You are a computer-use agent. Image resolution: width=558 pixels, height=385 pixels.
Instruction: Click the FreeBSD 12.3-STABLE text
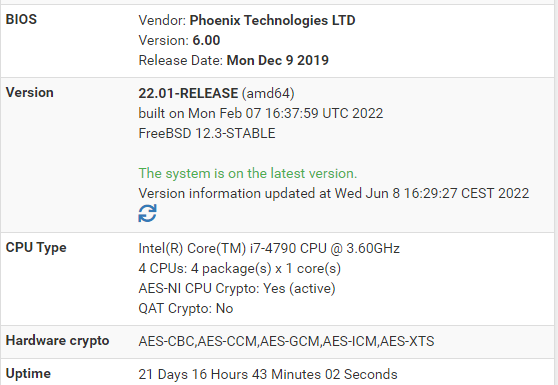(207, 133)
